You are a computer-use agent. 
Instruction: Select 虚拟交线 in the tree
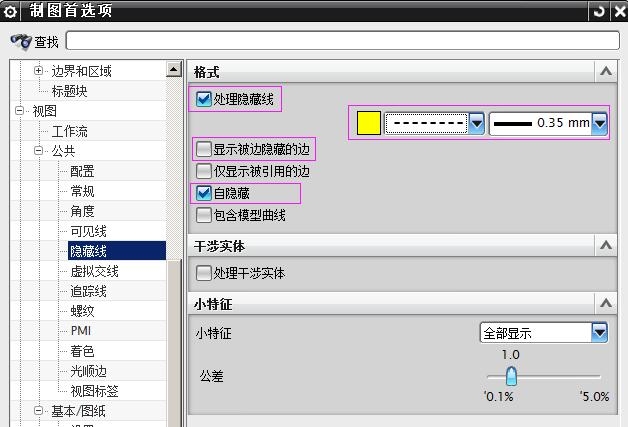click(x=94, y=271)
